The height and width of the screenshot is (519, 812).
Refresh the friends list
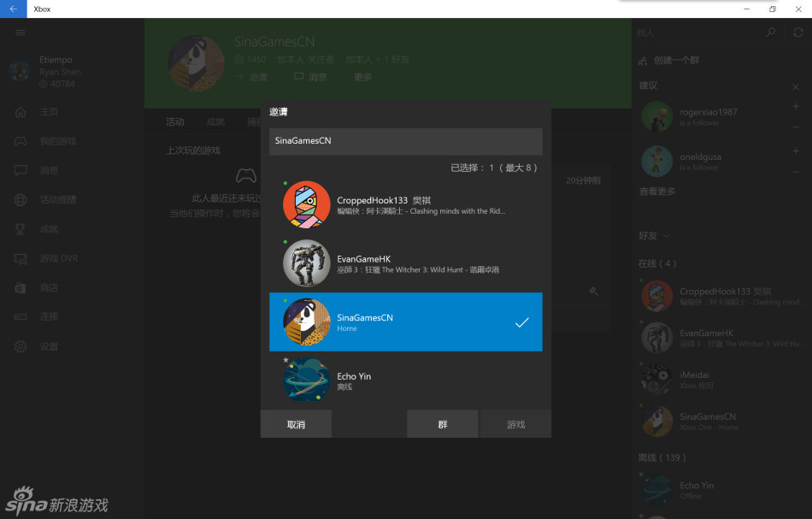(798, 32)
